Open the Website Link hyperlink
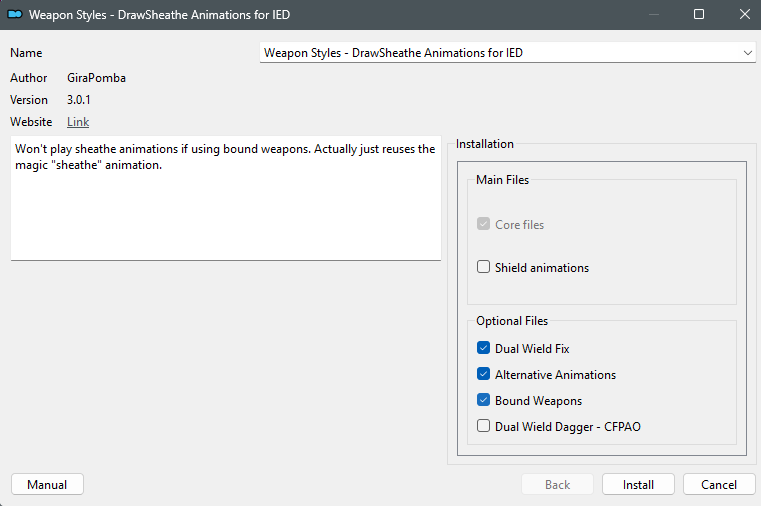The width and height of the screenshot is (761, 506). [x=78, y=122]
